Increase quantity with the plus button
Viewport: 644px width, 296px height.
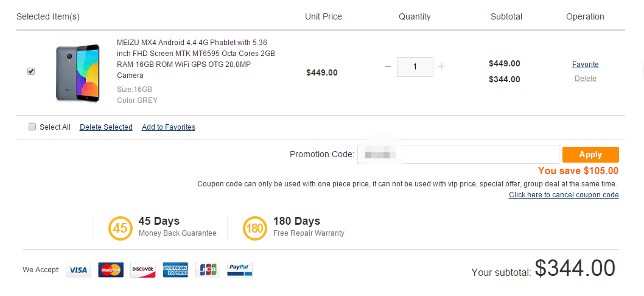(x=441, y=66)
